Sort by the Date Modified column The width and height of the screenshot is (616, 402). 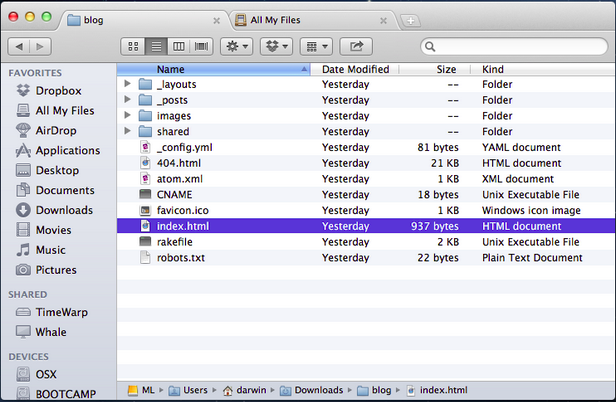pos(355,69)
